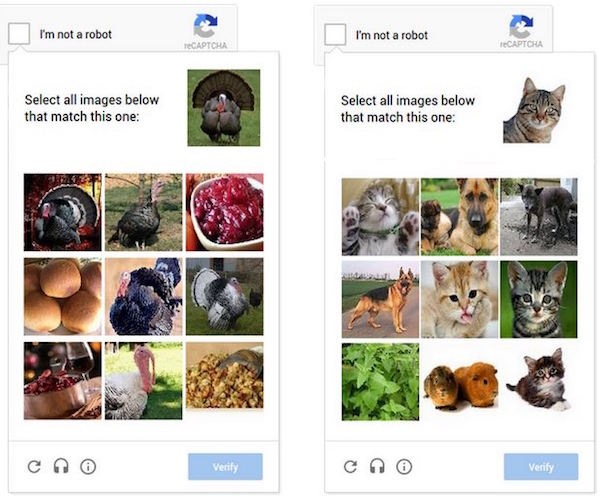Select the green leafy plant image
The image size is (600, 496).
[380, 382]
